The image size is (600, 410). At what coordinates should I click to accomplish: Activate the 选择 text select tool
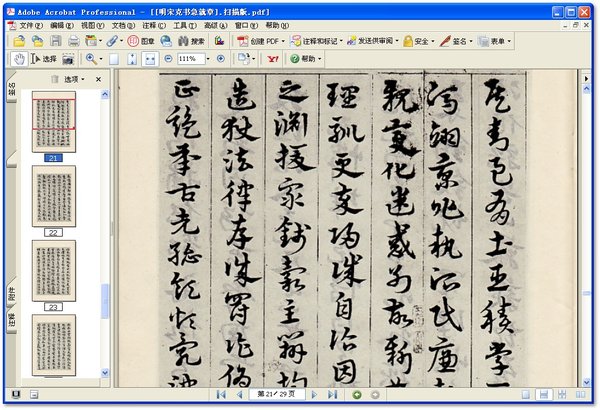click(x=43, y=59)
